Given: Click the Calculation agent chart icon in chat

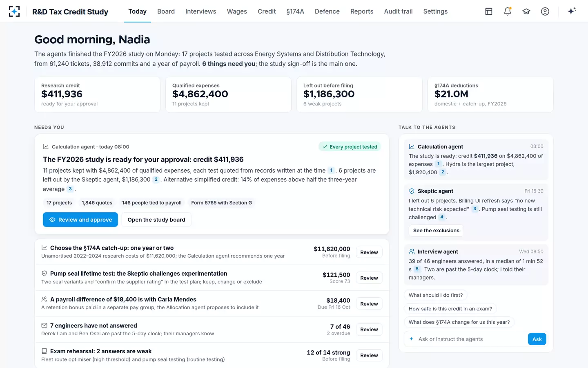Looking at the screenshot, I should (x=412, y=147).
